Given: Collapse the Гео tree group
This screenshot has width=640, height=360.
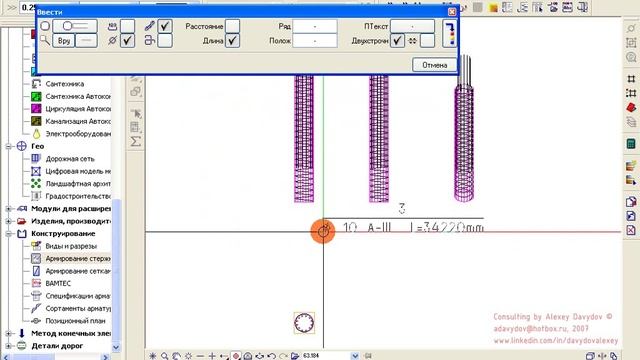Looking at the screenshot, I should pos(8,146).
